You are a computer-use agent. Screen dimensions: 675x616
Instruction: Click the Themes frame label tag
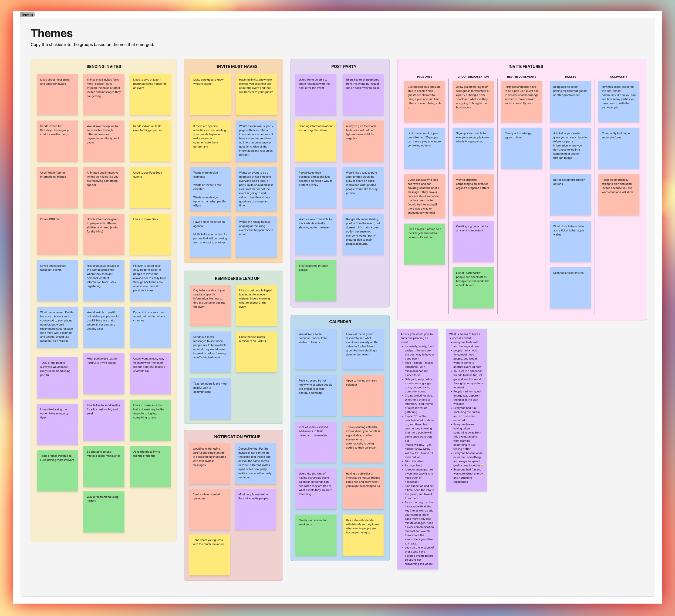(27, 15)
